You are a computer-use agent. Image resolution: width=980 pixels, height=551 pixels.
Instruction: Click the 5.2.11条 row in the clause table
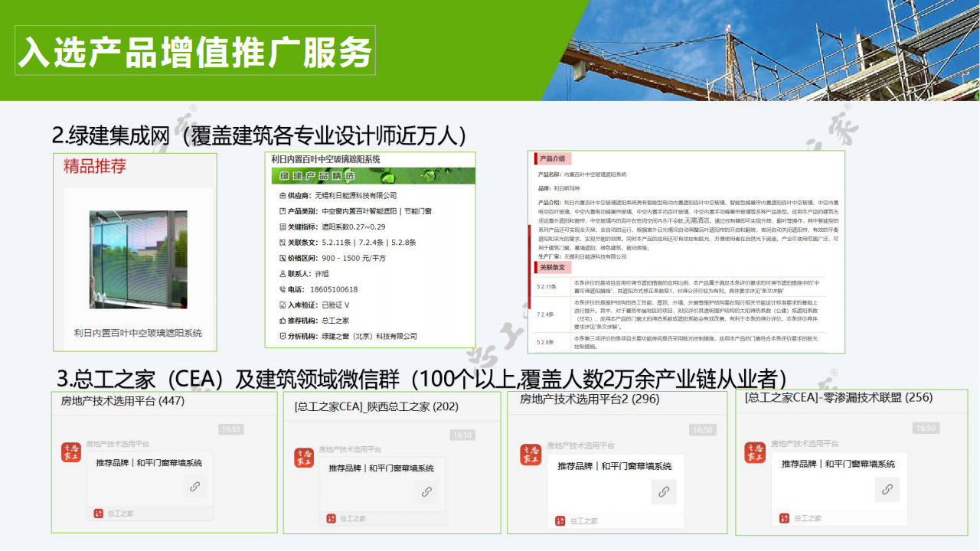(681, 287)
